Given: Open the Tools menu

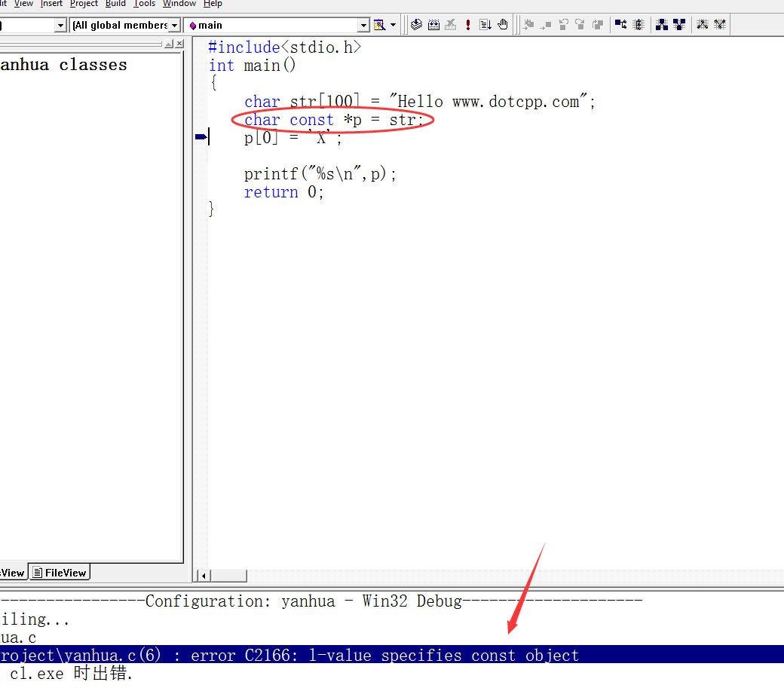Looking at the screenshot, I should click(144, 4).
